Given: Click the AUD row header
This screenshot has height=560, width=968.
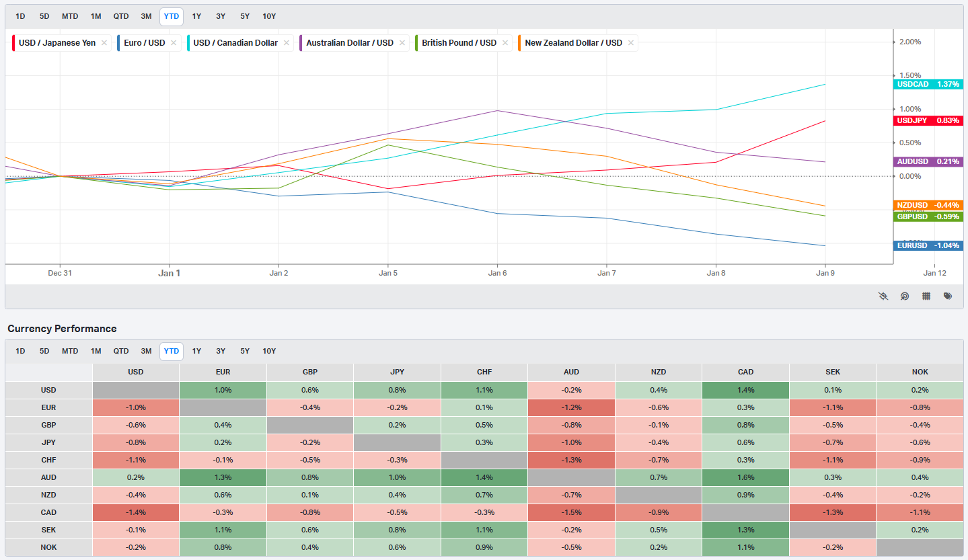Looking at the screenshot, I should [x=48, y=477].
